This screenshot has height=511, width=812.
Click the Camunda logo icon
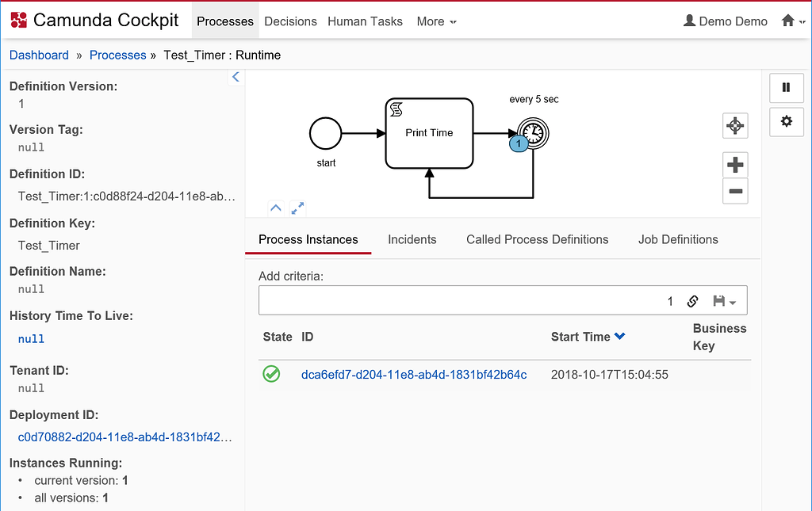[x=18, y=20]
